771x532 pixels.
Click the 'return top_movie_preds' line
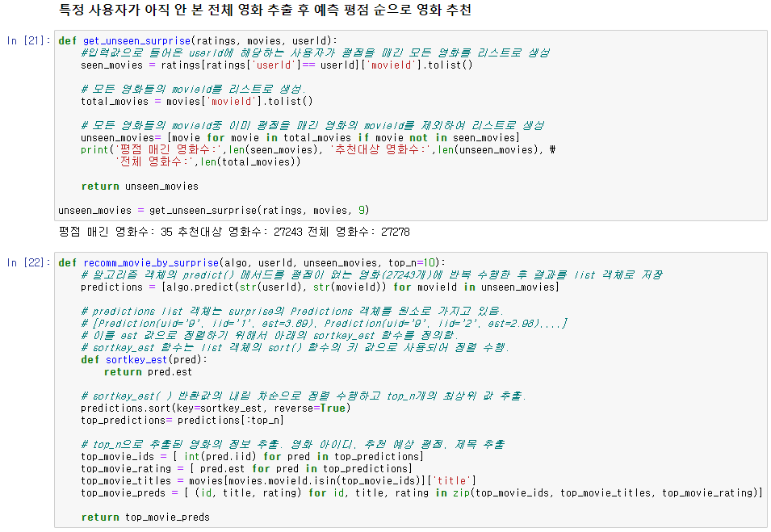145,517
